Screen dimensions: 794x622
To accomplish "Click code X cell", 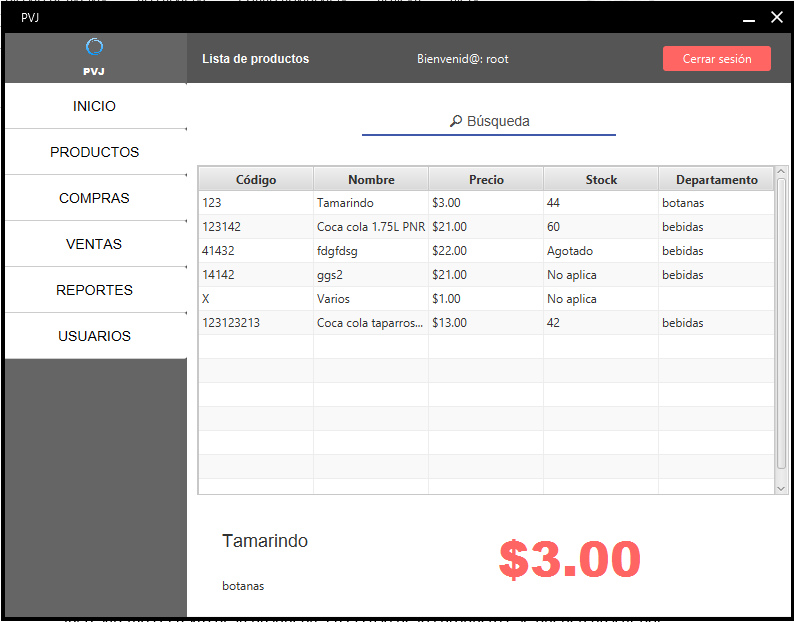I will pyautogui.click(x=256, y=298).
